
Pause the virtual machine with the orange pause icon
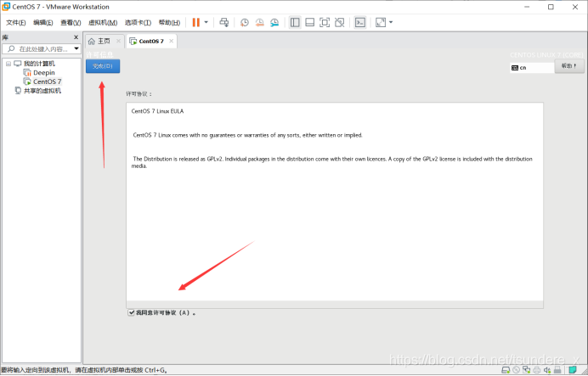(x=195, y=22)
